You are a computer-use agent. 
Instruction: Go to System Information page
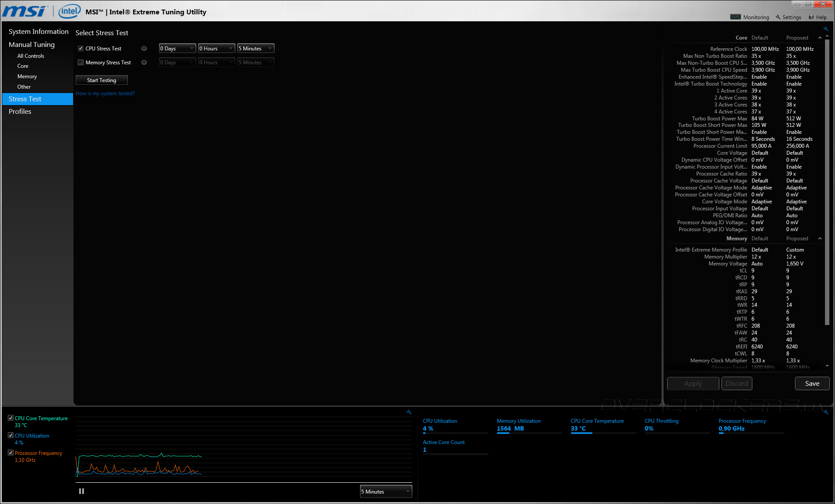[x=38, y=32]
